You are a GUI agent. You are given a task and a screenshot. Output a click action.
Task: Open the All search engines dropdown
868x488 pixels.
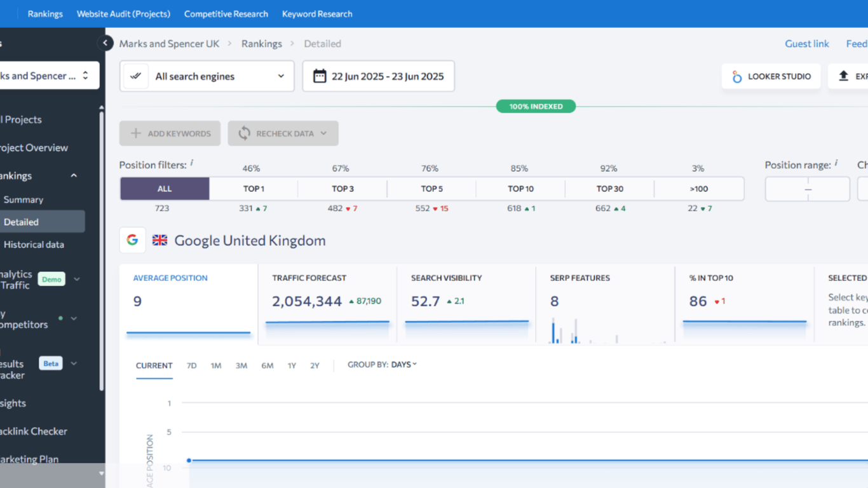point(207,76)
